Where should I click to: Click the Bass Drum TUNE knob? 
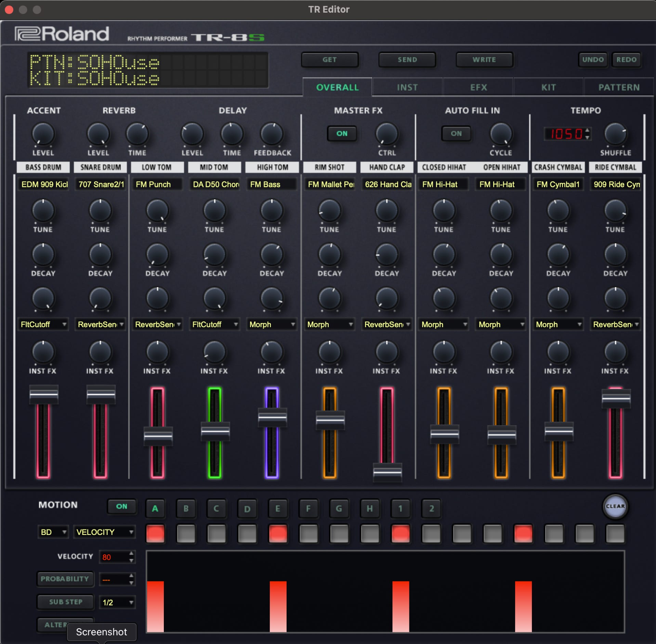pos(43,211)
